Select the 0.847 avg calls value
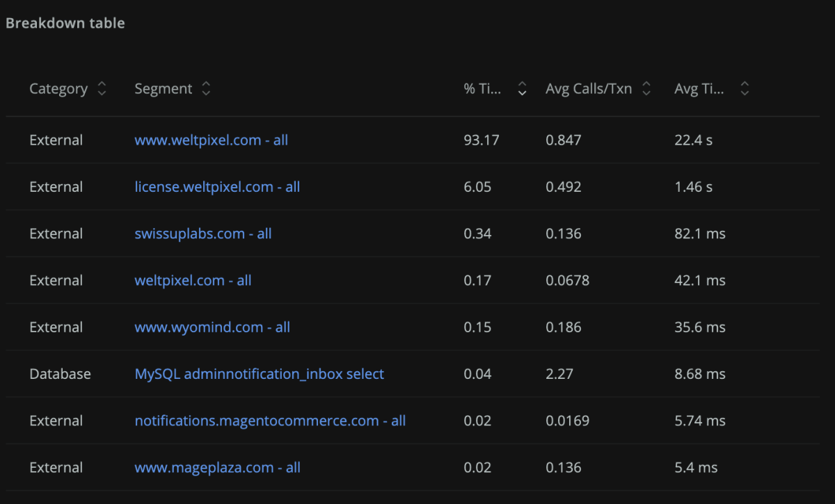 [x=564, y=140]
